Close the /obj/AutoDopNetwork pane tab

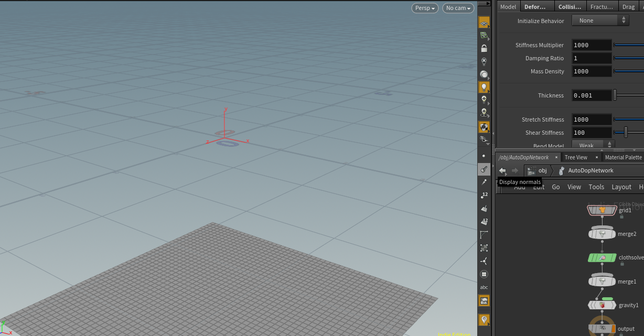click(556, 157)
